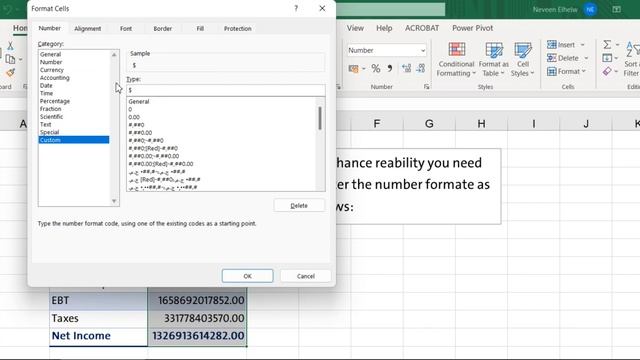Open the Cell Styles gallery
This screenshot has height=360, width=640.
(522, 59)
